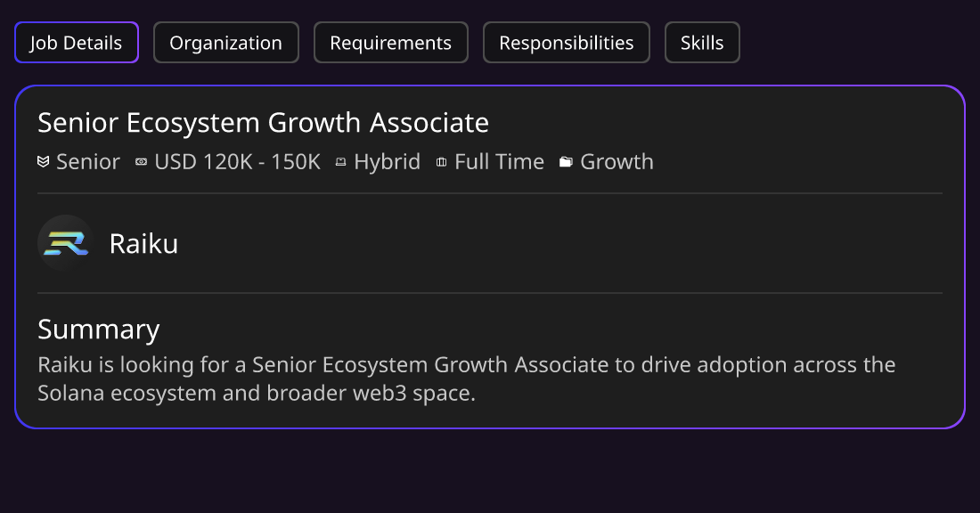Click the Senior level label

(88, 162)
